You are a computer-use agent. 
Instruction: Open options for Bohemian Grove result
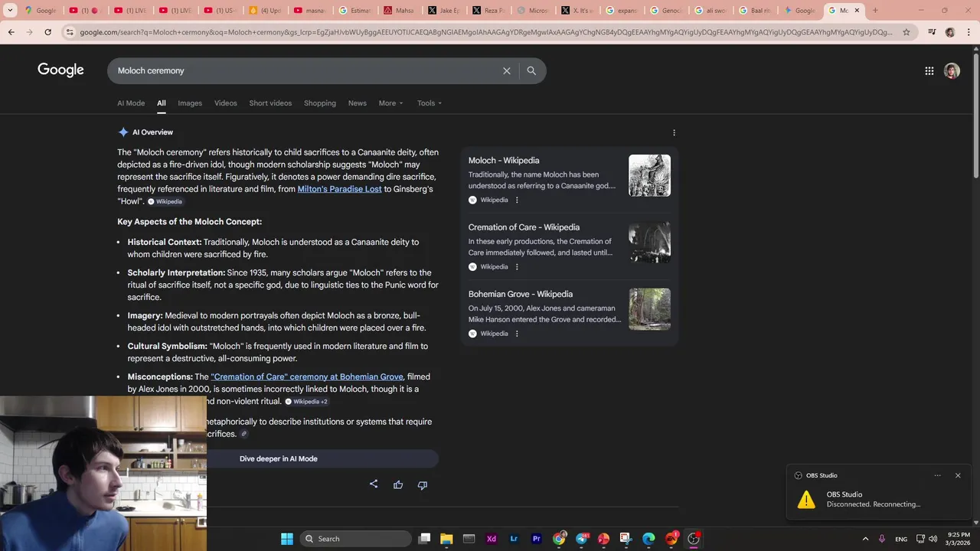pos(517,334)
